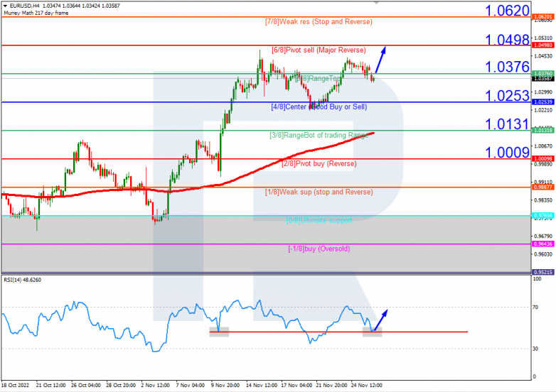
Task: Select the [0/8]Ultimate support label
Action: pos(319,220)
